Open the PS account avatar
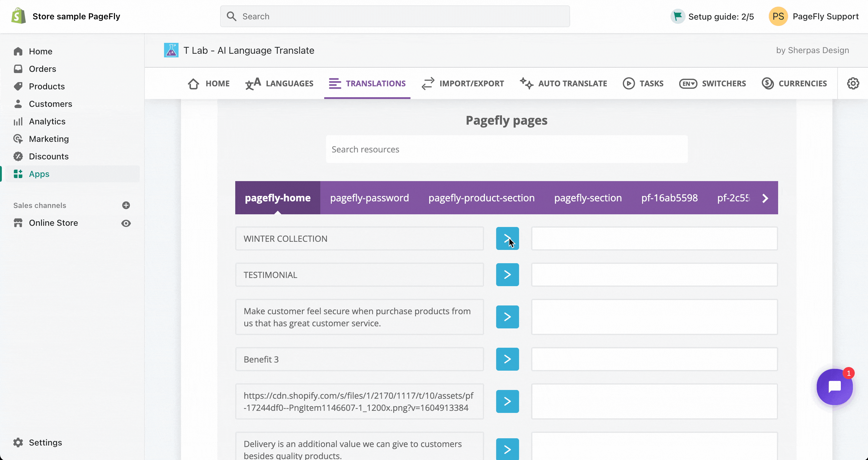The width and height of the screenshot is (868, 460). (x=778, y=16)
